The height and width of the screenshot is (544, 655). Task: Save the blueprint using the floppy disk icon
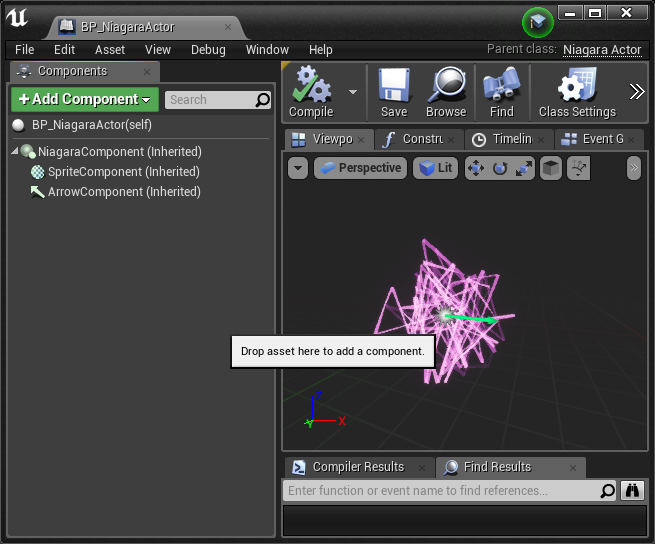pos(394,92)
